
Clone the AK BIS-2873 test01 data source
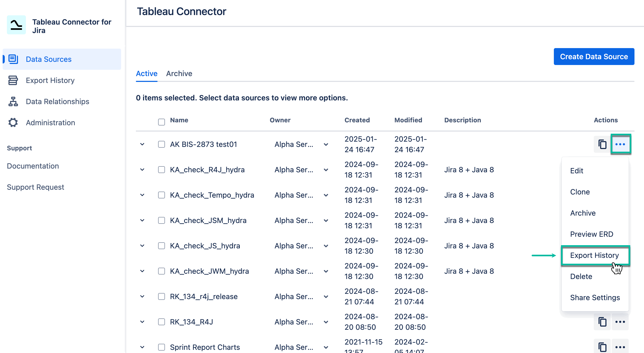pos(602,144)
